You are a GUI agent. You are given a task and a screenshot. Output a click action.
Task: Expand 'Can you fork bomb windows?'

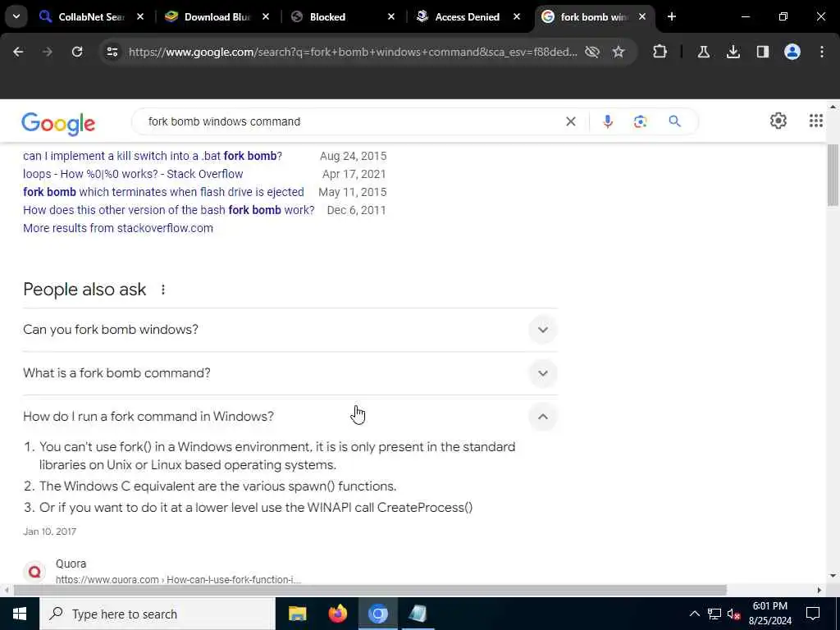290,330
